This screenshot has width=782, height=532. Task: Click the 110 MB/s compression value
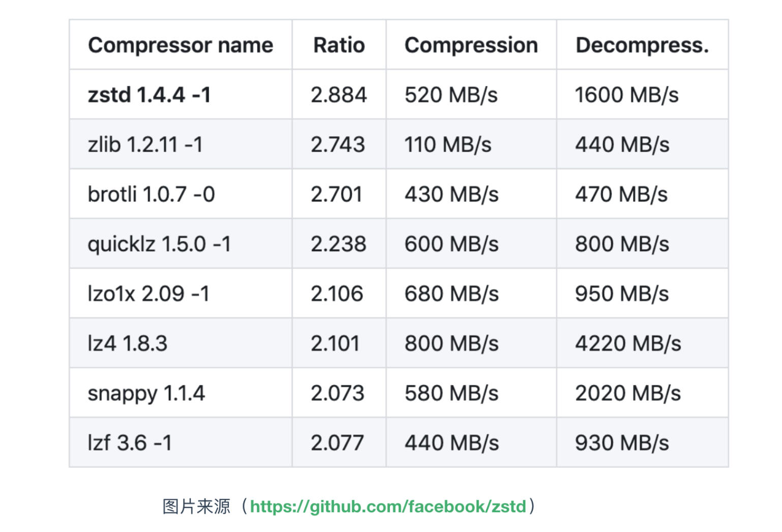pyautogui.click(x=448, y=145)
